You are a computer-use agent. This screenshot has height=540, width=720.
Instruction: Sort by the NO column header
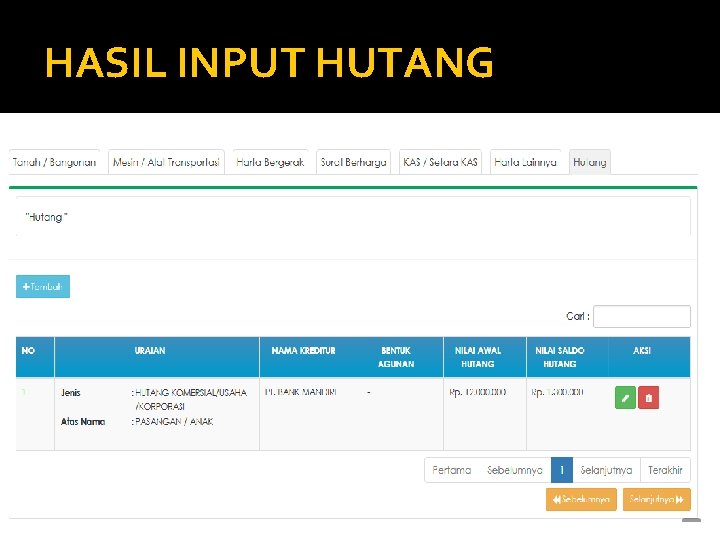click(x=35, y=357)
